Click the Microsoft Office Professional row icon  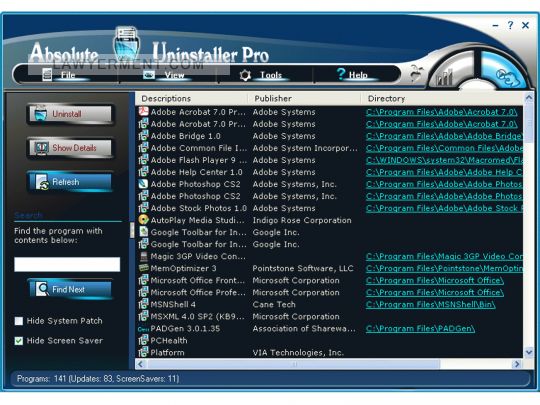[143, 292]
